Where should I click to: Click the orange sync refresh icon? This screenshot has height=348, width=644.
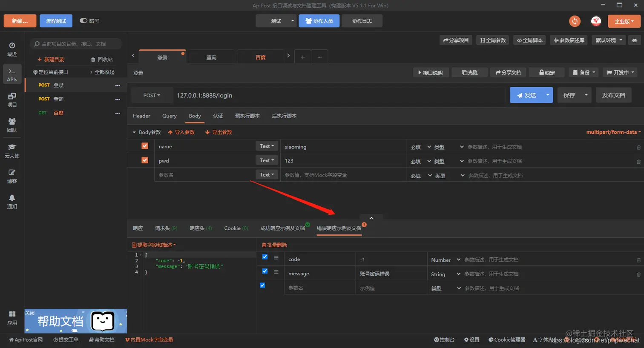click(575, 21)
